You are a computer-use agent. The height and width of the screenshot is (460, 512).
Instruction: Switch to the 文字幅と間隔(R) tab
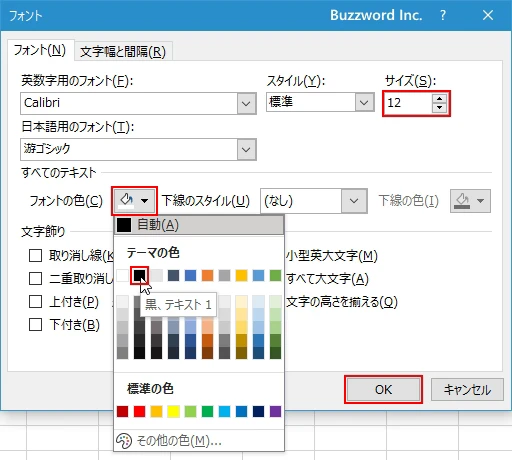click(123, 52)
